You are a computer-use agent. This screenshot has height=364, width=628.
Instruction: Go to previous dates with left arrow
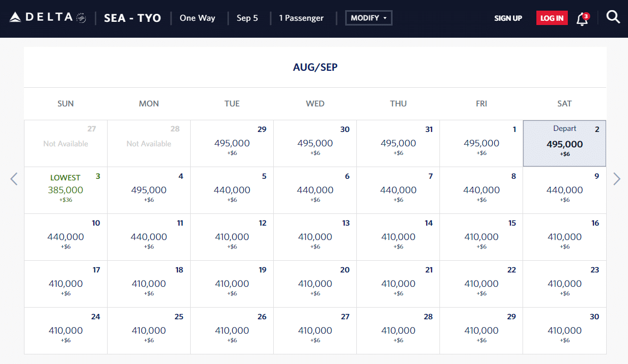coord(14,179)
